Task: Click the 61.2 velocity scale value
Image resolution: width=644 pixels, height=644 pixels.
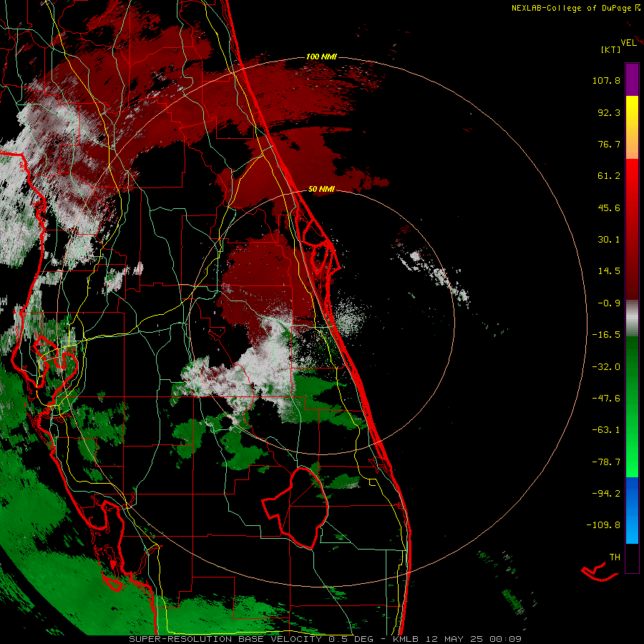Action: click(609, 176)
